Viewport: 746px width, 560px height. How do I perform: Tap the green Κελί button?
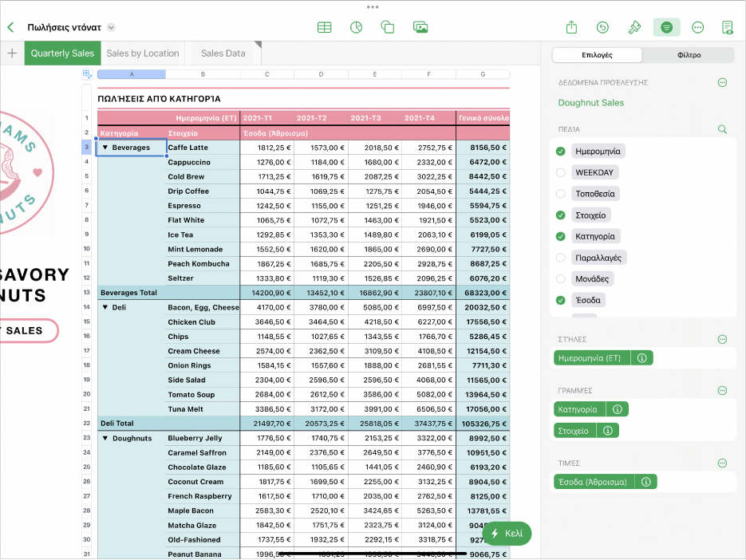[507, 534]
